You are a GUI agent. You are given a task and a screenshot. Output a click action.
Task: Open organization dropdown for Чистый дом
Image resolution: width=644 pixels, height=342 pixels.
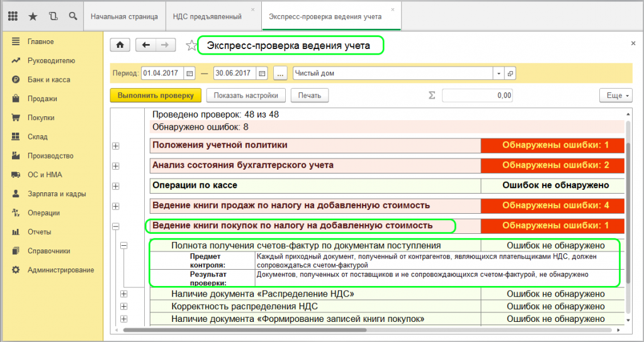[499, 74]
